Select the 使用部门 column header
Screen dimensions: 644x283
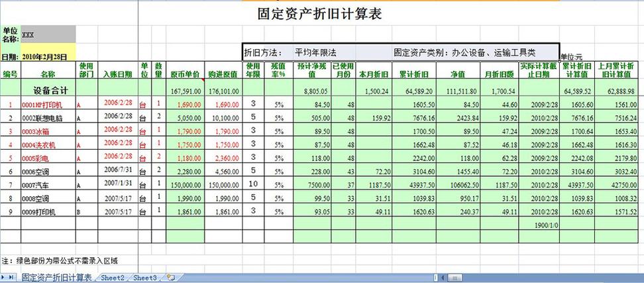[x=87, y=70]
